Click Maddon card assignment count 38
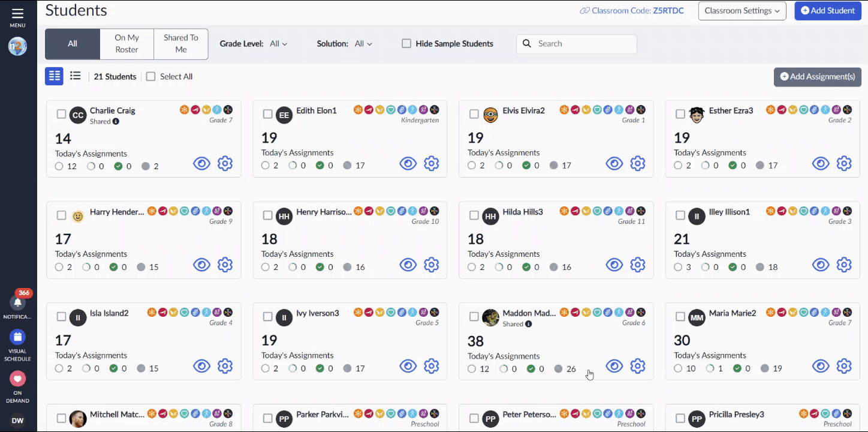The height and width of the screenshot is (432, 868). click(475, 341)
